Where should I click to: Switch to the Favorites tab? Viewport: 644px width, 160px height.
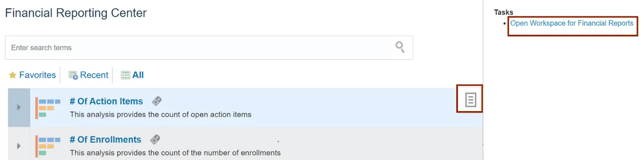pos(32,75)
